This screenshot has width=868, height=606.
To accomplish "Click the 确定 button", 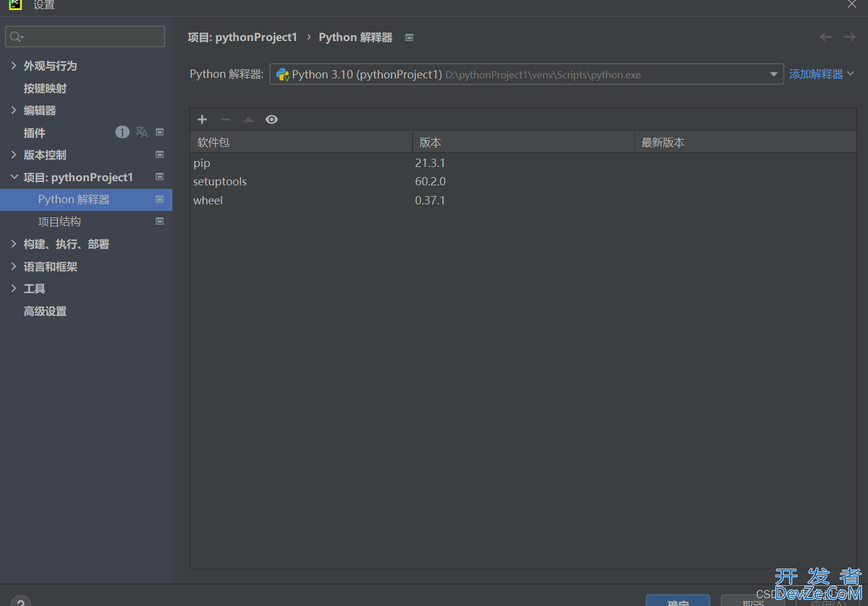I will coord(678,601).
